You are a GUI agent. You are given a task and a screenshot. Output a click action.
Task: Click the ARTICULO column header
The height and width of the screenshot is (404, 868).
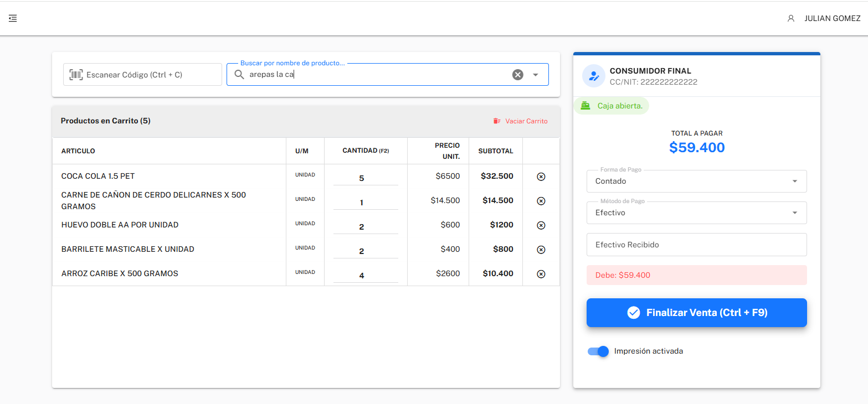(x=78, y=151)
